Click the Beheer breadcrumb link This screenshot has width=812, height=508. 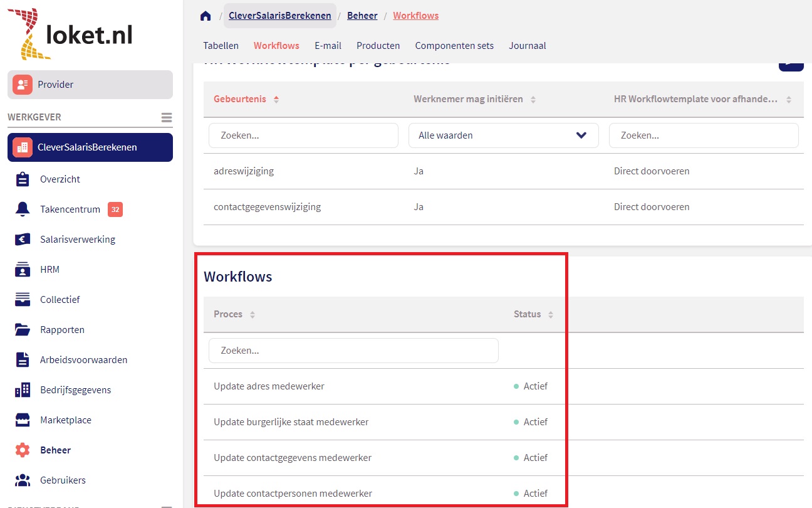point(362,16)
